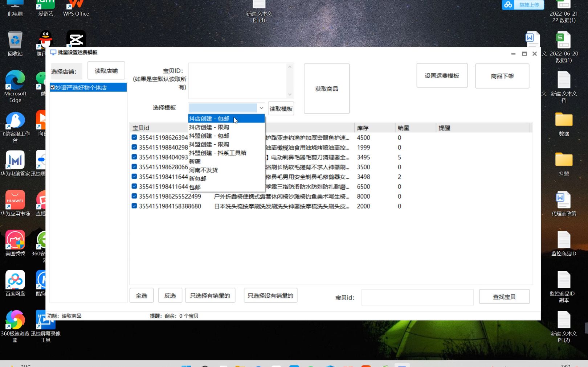Screen dimensions: 588x367
Task: Click the 获取商品 button
Action: (x=326, y=88)
